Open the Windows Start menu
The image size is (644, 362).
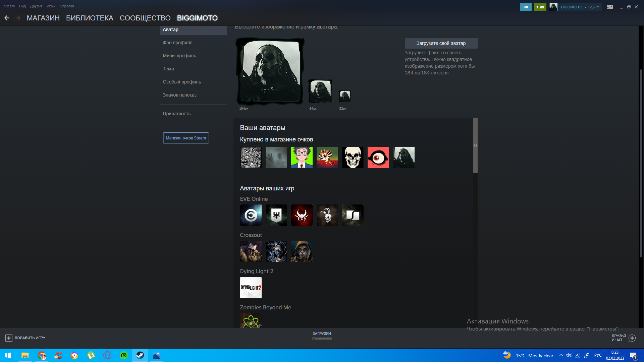(x=8, y=355)
